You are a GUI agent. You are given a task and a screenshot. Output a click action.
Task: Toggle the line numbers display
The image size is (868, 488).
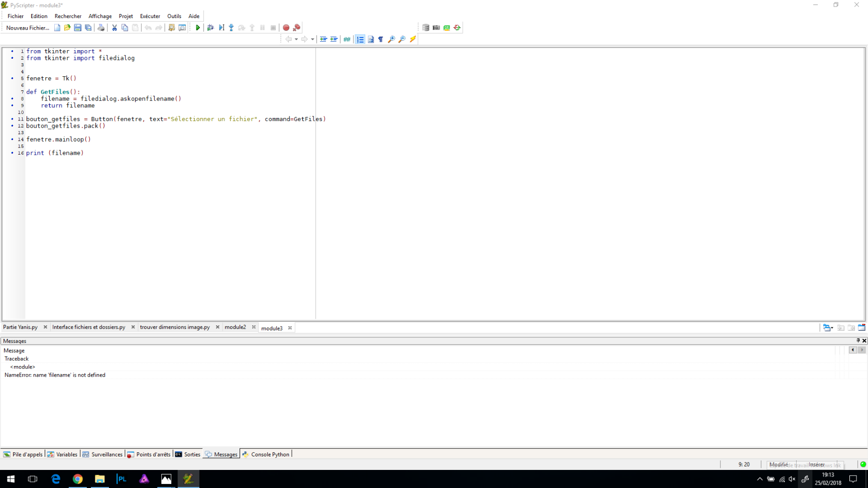click(x=360, y=39)
